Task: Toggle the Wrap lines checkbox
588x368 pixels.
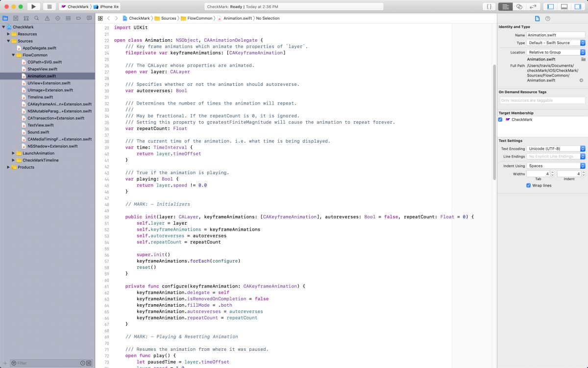Action: point(528,185)
